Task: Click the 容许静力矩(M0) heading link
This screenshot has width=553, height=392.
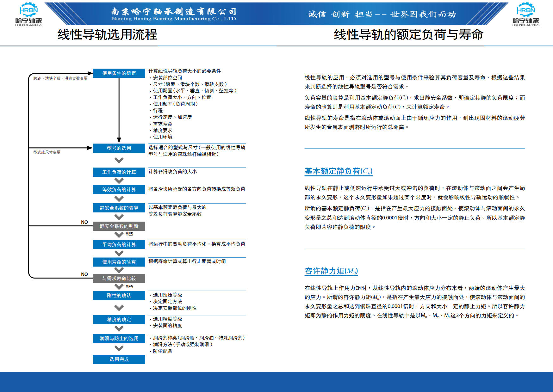Action: 331,271
